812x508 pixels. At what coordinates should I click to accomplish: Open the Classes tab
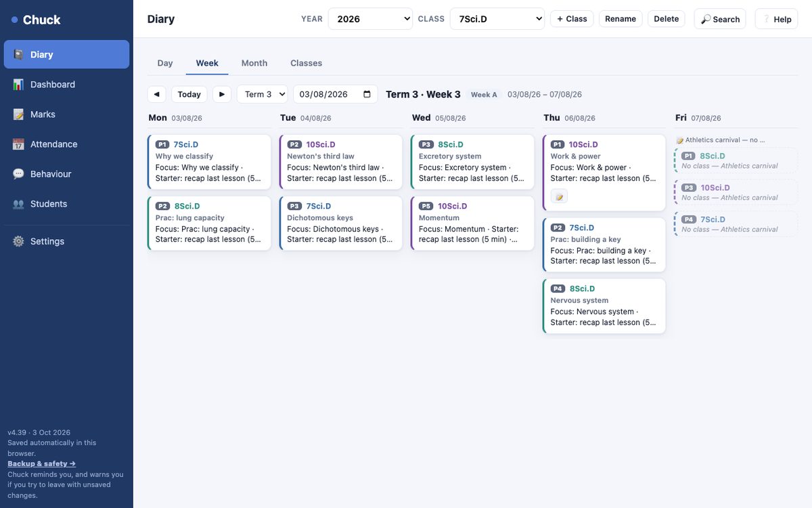[x=307, y=63]
